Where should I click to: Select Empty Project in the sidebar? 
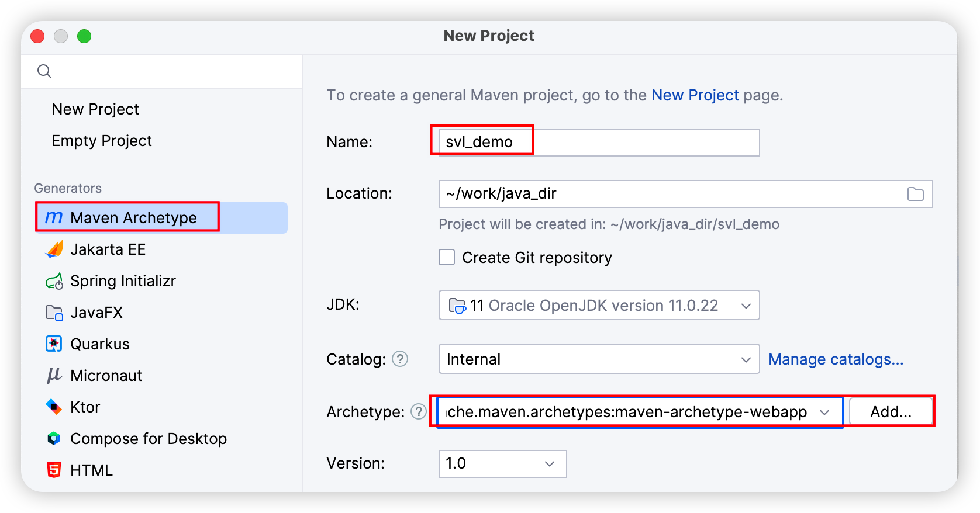(102, 141)
